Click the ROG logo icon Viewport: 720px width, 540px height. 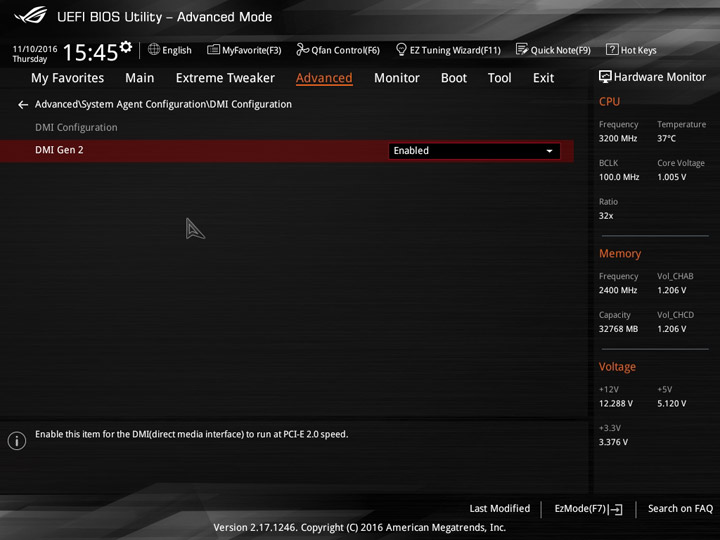tap(30, 15)
